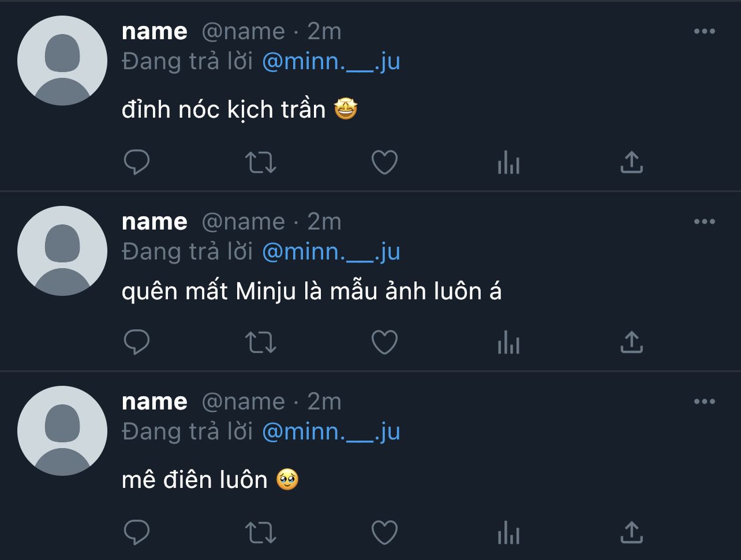Retweet the "quên mất Minju" tweet
The image size is (741, 560).
pos(261,343)
